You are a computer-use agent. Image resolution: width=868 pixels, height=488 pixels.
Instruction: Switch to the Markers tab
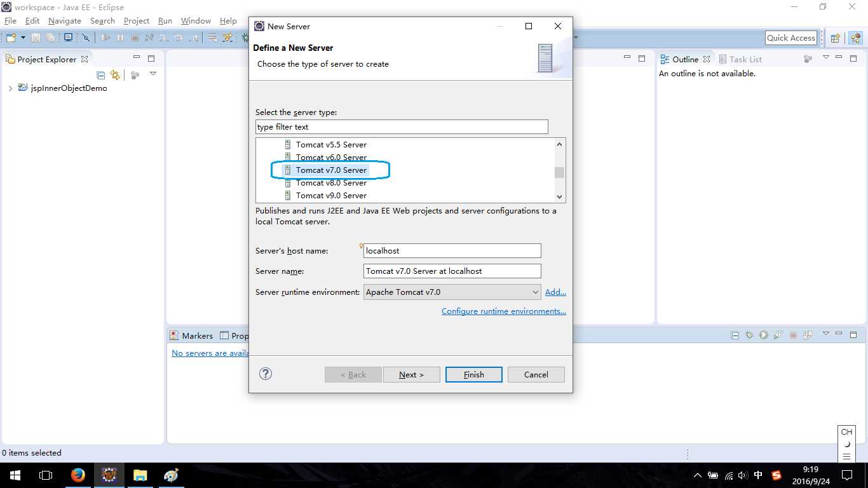pos(191,335)
